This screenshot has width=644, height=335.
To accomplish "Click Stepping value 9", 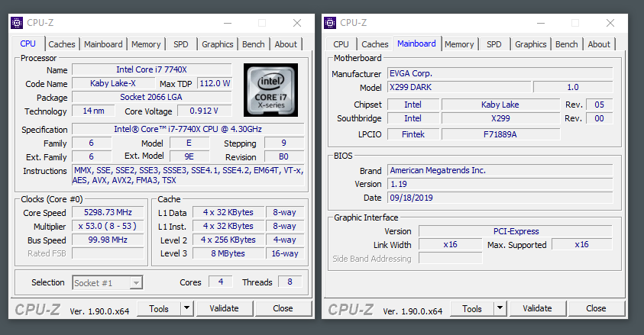I will pos(284,143).
